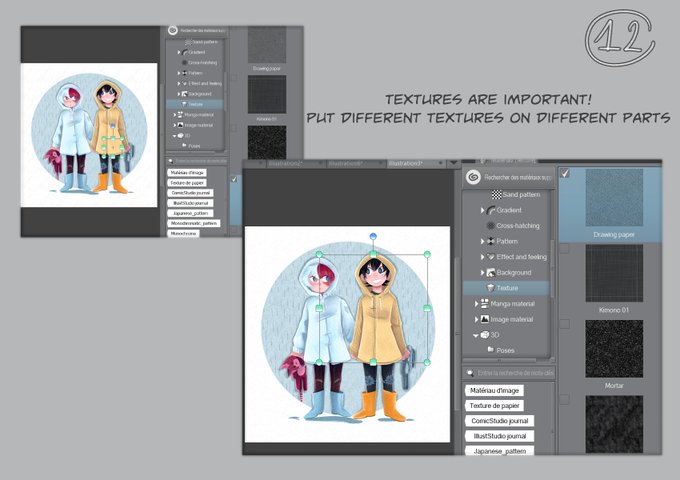Click the keyword search magnifier in the back window
680x480 pixels.
coord(170,161)
